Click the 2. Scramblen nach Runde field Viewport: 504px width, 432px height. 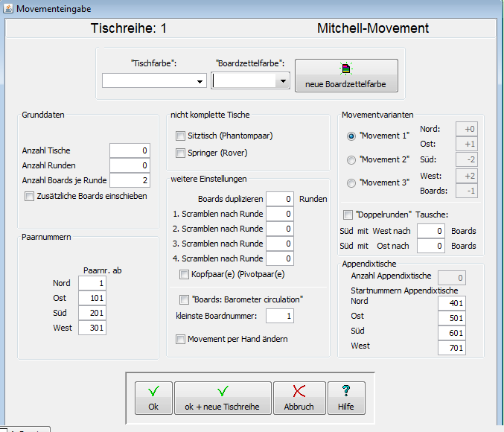[x=280, y=229]
